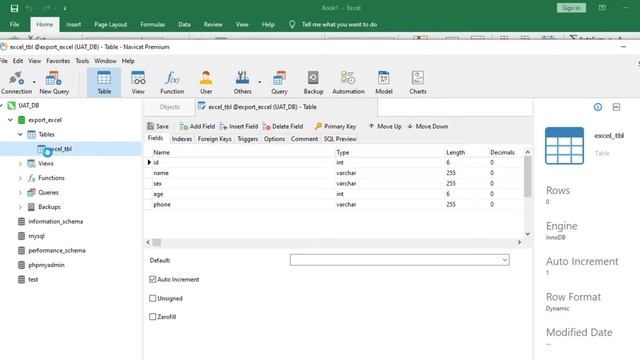Delete Field from the table
The width and height of the screenshot is (640, 360).
coord(283,126)
